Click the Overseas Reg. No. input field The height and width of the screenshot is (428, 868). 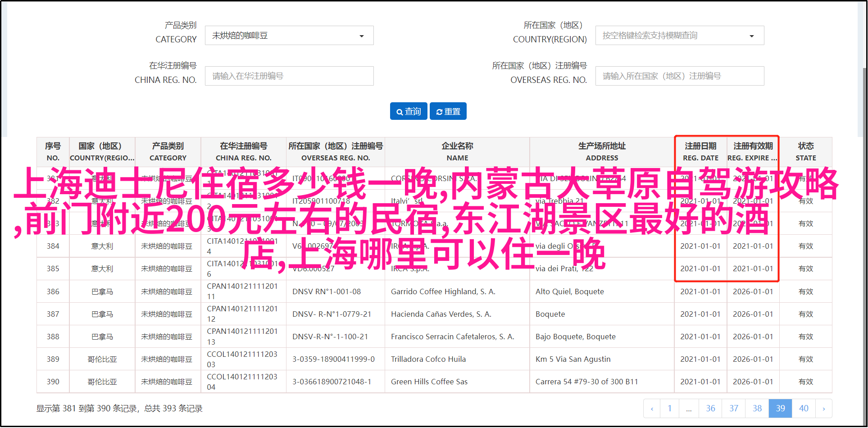pos(680,76)
